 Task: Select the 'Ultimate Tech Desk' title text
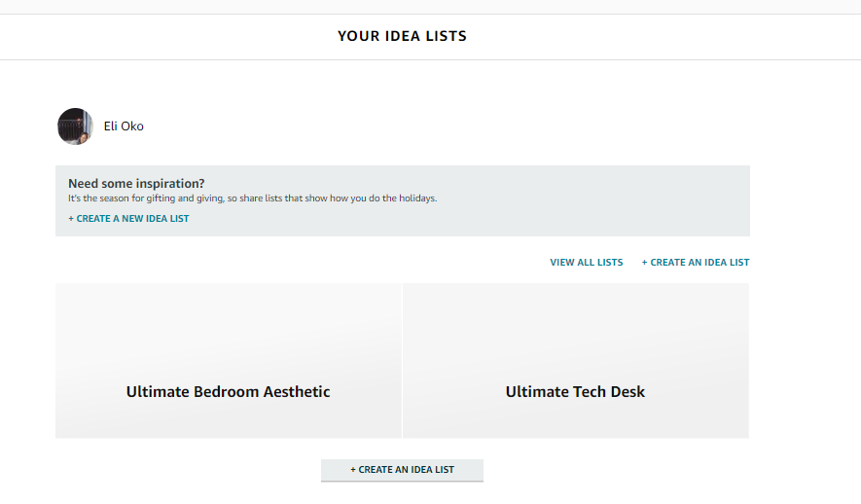tap(575, 392)
